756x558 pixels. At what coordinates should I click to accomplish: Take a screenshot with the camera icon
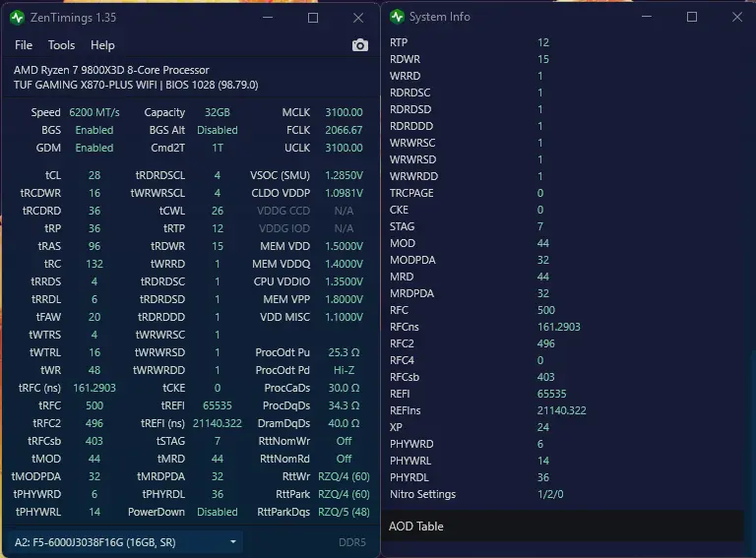pyautogui.click(x=359, y=45)
